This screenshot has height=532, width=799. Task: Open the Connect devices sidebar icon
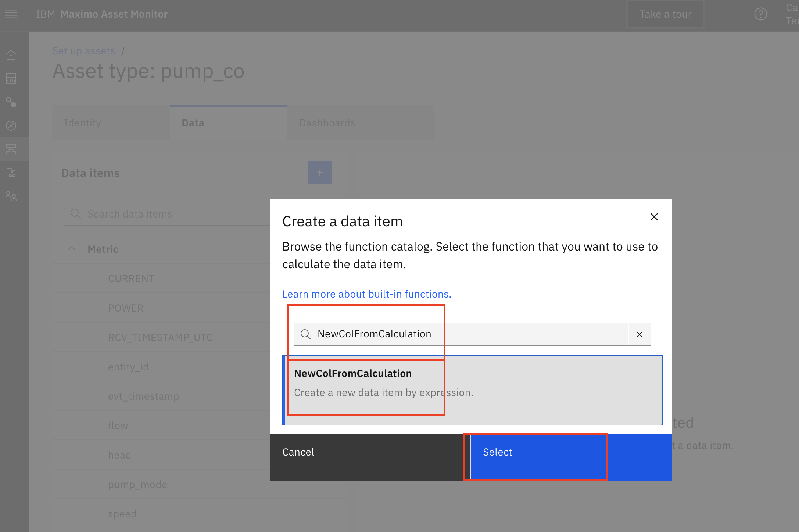click(11, 102)
